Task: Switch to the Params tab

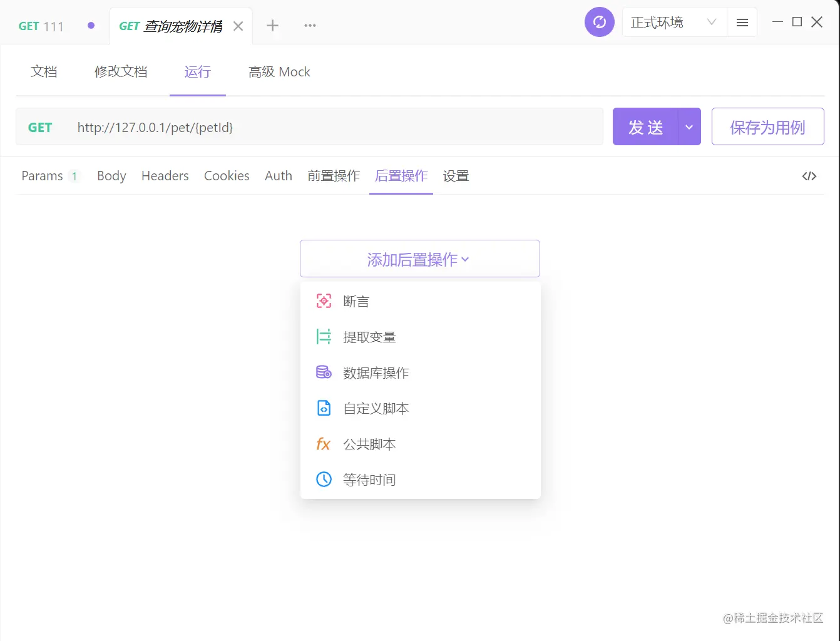Action: pyautogui.click(x=50, y=176)
